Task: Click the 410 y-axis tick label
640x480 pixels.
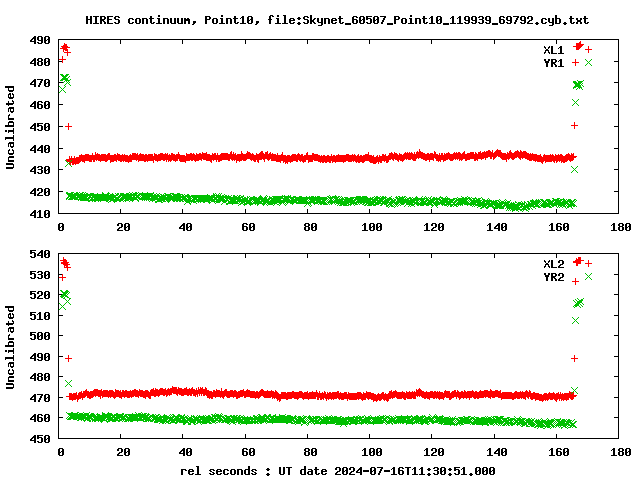Action: click(x=40, y=214)
